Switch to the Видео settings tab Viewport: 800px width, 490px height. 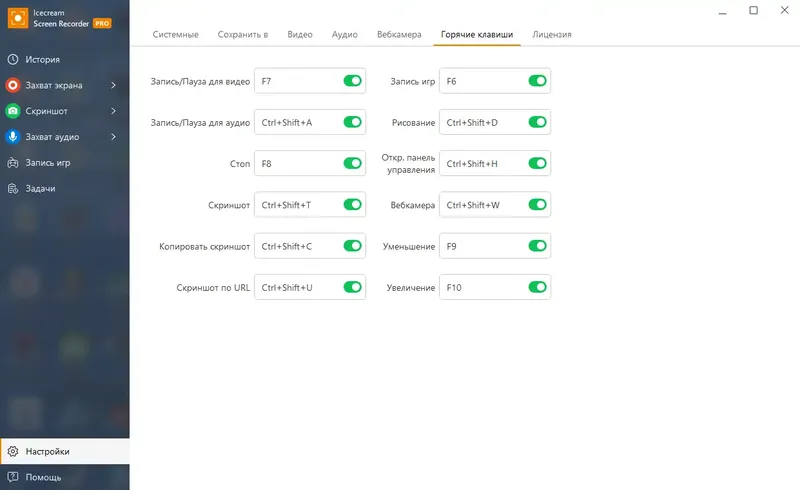300,35
